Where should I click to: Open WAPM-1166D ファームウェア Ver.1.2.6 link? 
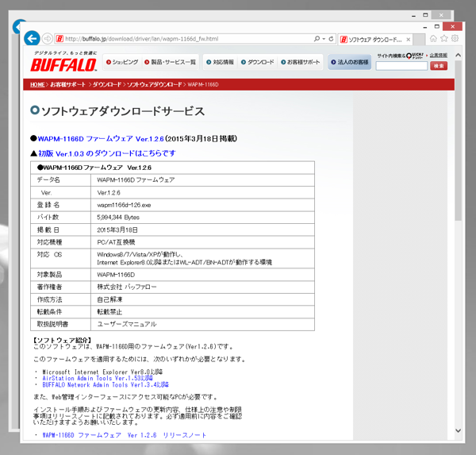coord(101,139)
